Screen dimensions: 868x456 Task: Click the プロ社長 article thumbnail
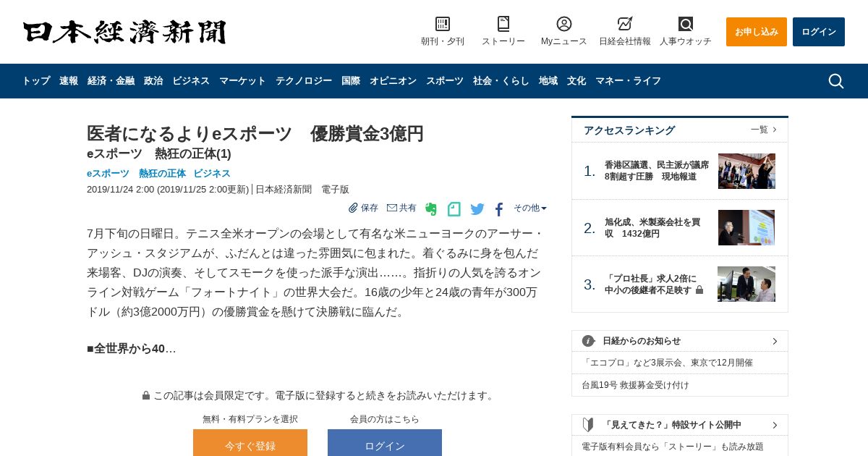coord(746,284)
